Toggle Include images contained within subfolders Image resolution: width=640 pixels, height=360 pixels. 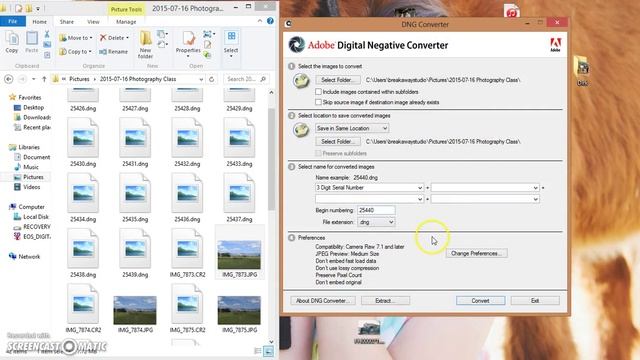coord(318,92)
